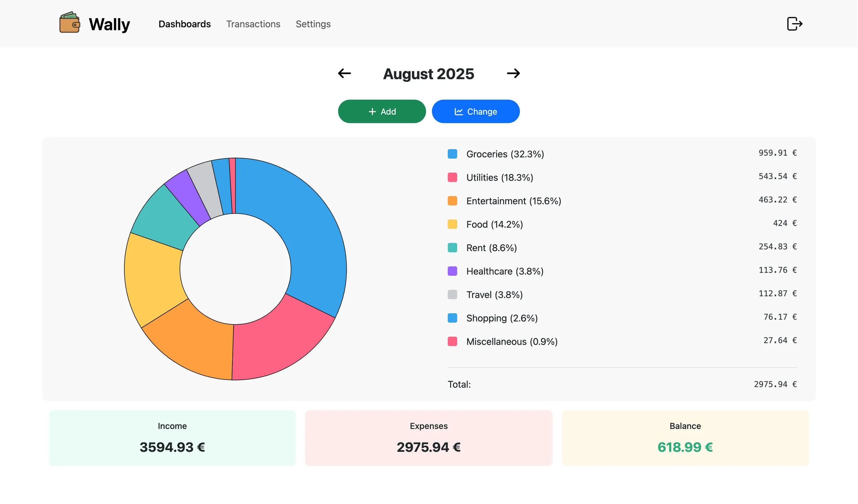The height and width of the screenshot is (504, 858).
Task: Navigate to next month using right arrow
Action: pyautogui.click(x=514, y=73)
